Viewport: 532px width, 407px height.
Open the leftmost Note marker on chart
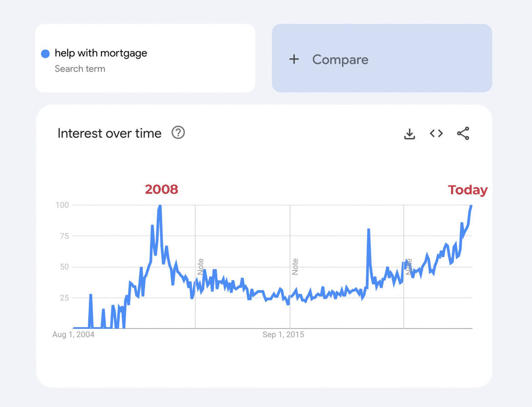[x=201, y=267]
